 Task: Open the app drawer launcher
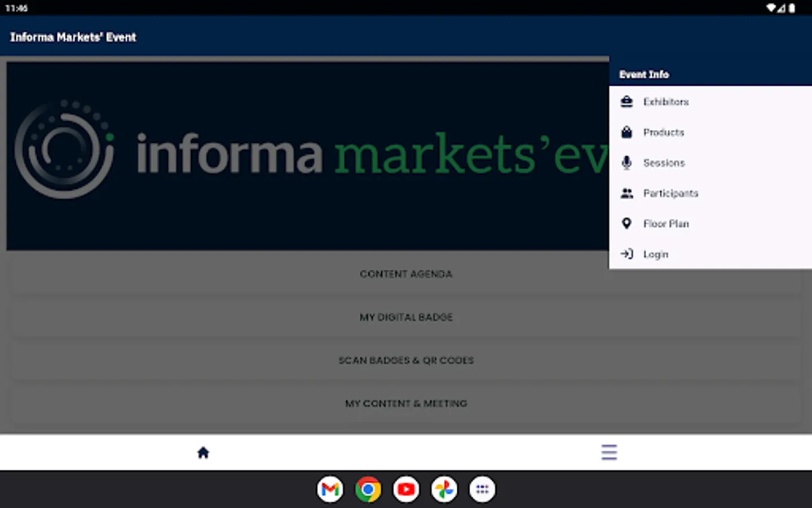482,489
